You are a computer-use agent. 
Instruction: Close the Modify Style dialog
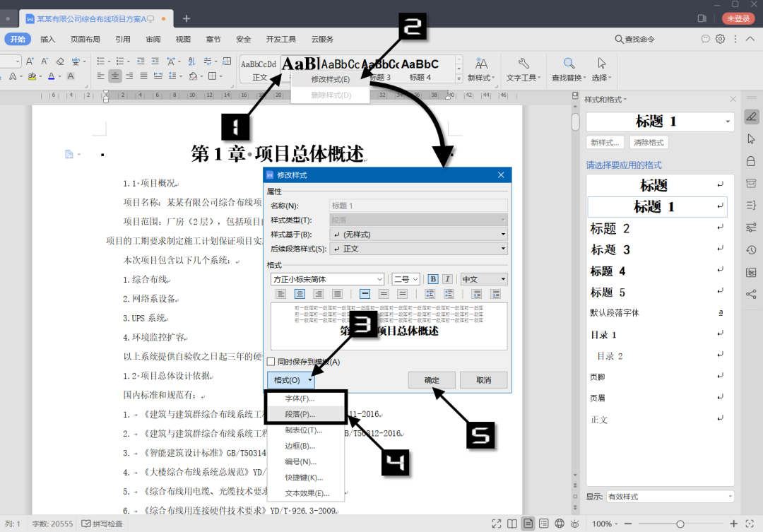(501, 175)
